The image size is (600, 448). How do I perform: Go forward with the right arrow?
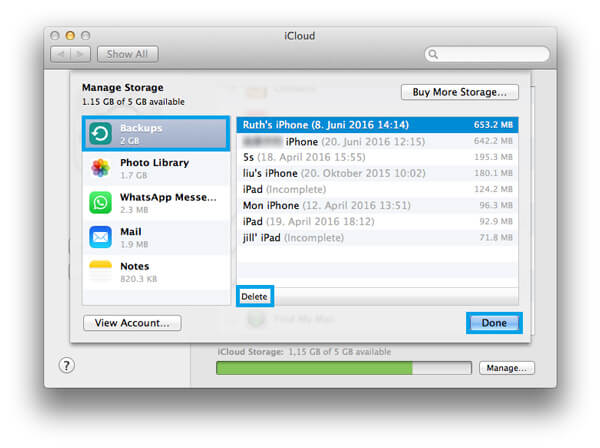pos(80,54)
